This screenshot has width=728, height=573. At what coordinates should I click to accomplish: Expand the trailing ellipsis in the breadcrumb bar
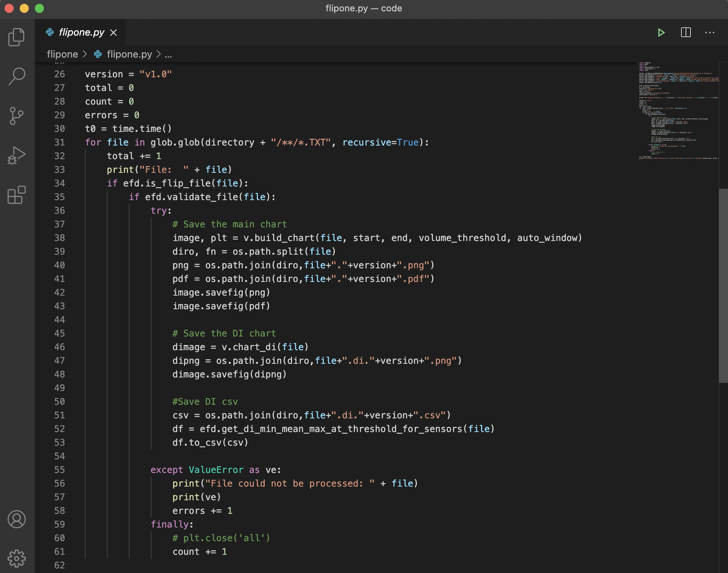(x=169, y=54)
